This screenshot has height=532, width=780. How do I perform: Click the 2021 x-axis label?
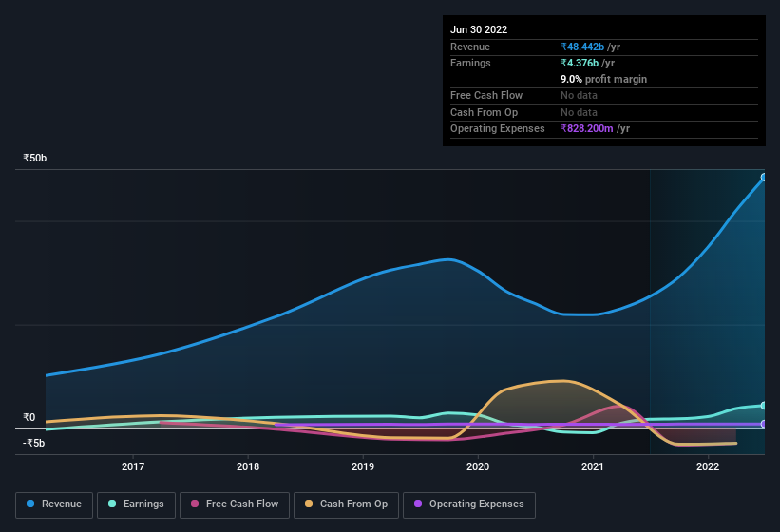[593, 466]
